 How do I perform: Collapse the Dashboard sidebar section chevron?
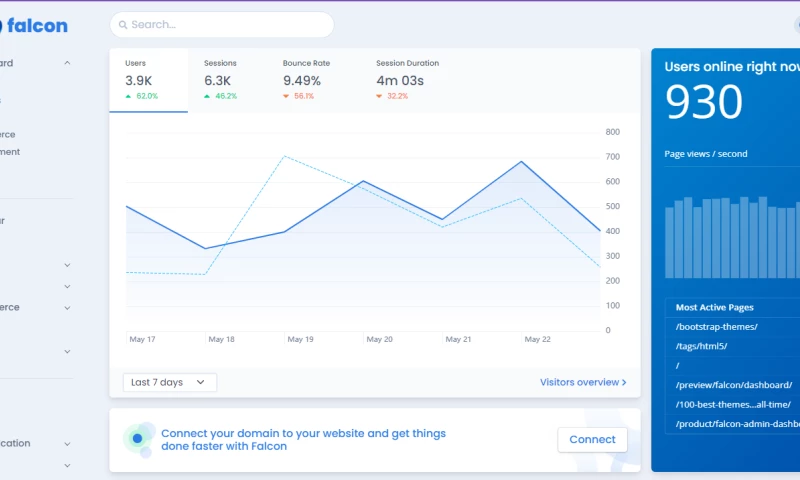(67, 63)
